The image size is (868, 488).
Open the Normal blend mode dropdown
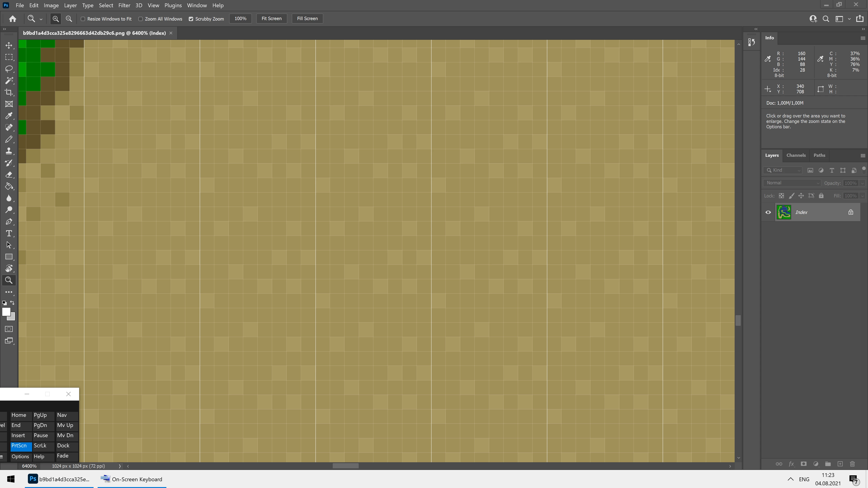click(x=792, y=183)
